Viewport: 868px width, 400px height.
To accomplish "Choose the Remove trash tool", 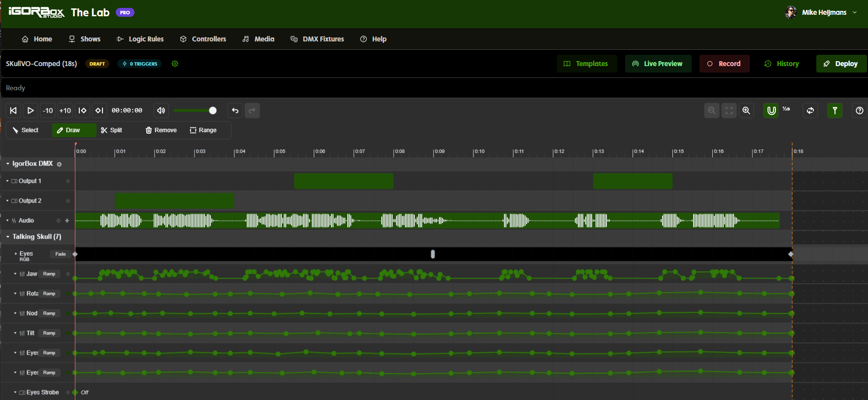I will click(x=161, y=130).
